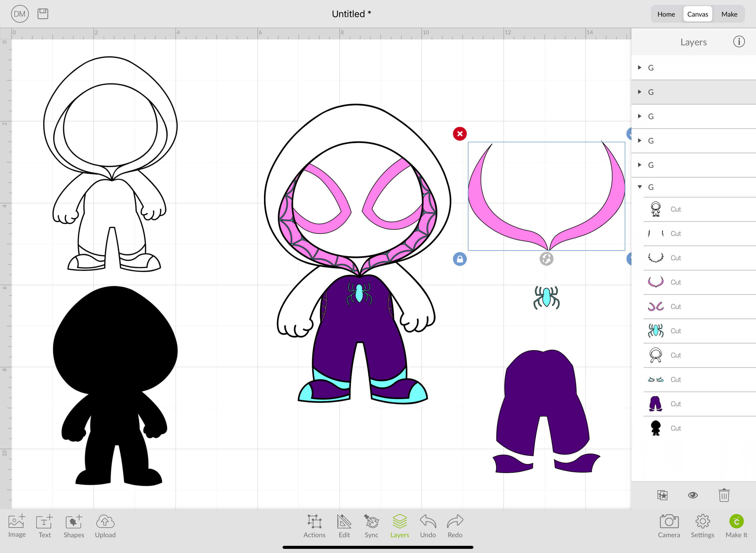Switch to the Home tab
Screen dimensions: 756x553
click(666, 14)
